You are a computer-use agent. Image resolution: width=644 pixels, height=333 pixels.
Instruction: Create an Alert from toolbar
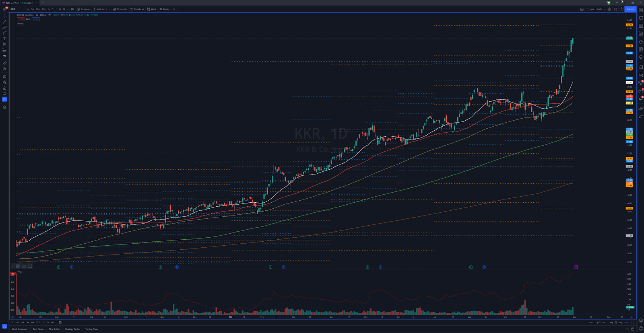coord(152,9)
